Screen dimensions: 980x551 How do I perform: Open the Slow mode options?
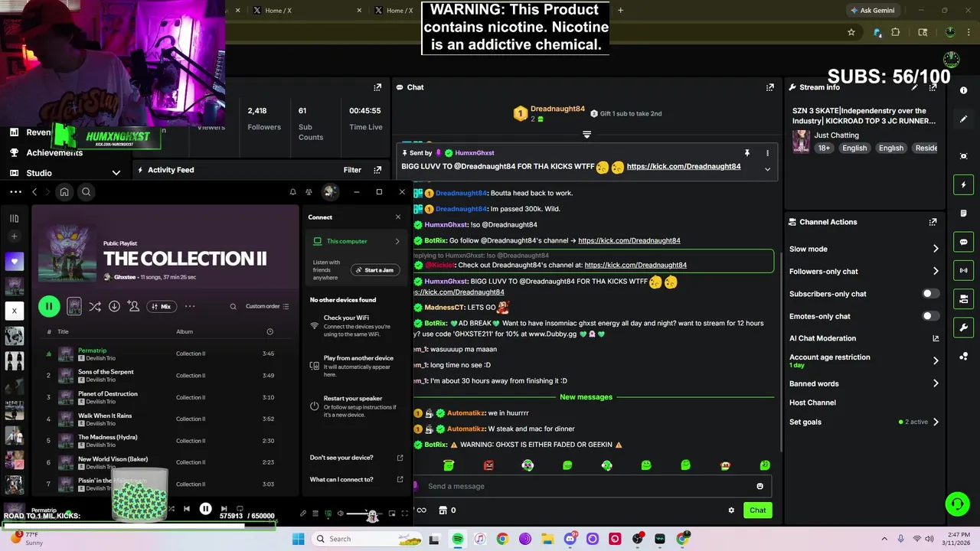click(864, 249)
